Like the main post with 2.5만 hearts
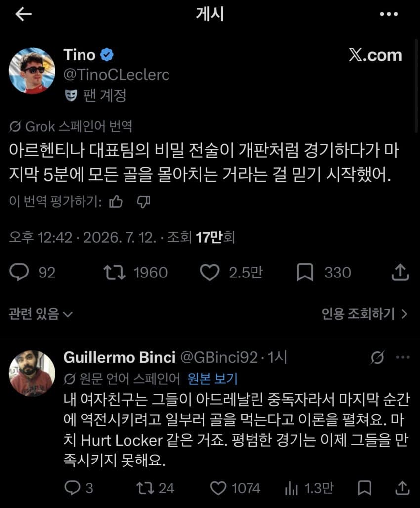The image size is (420, 508). click(231, 272)
